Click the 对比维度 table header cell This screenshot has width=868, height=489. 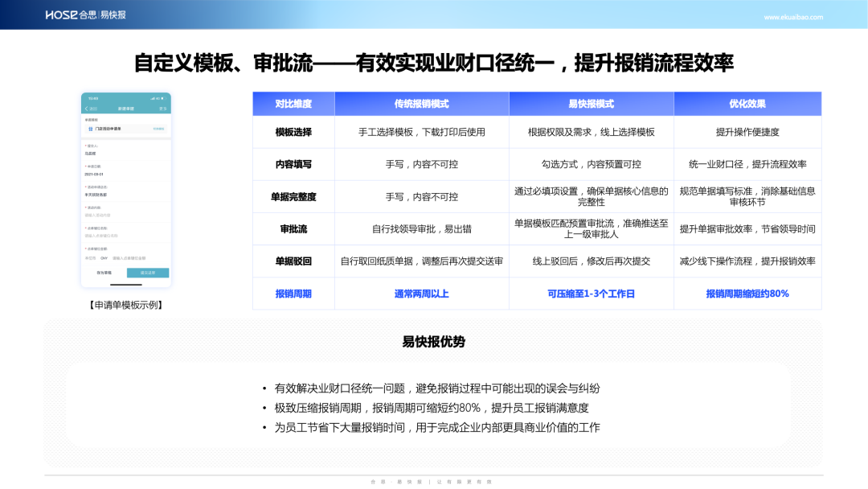293,104
